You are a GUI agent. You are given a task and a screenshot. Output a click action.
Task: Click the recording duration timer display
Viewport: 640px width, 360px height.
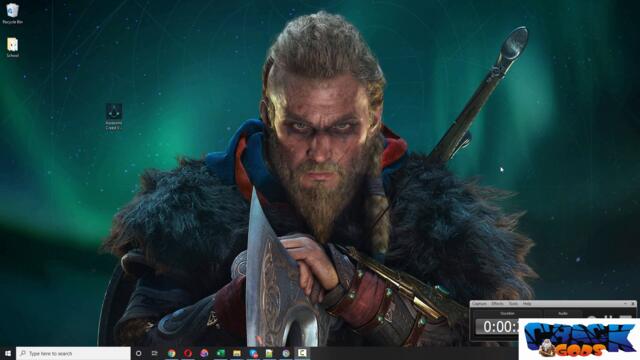pyautogui.click(x=498, y=327)
